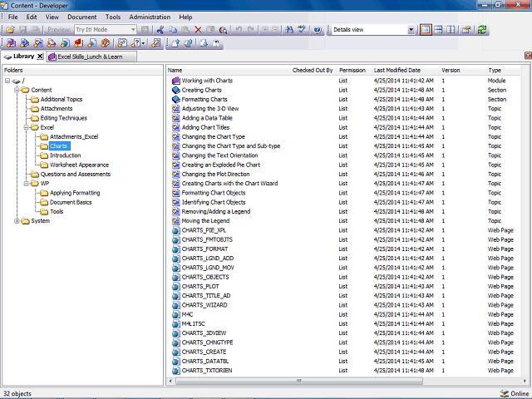
Task: Collapse the WP folder node
Action: (26, 184)
